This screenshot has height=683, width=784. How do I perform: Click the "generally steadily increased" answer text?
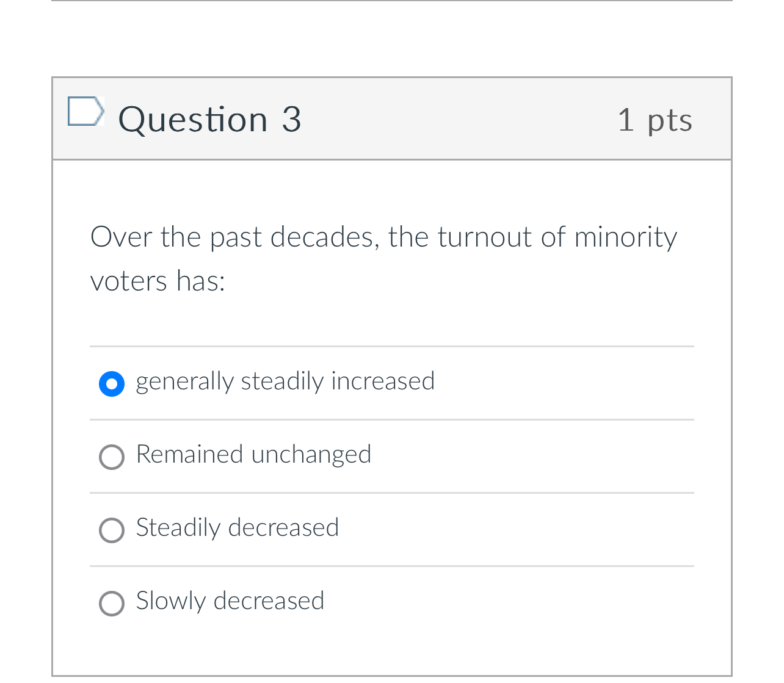(285, 381)
